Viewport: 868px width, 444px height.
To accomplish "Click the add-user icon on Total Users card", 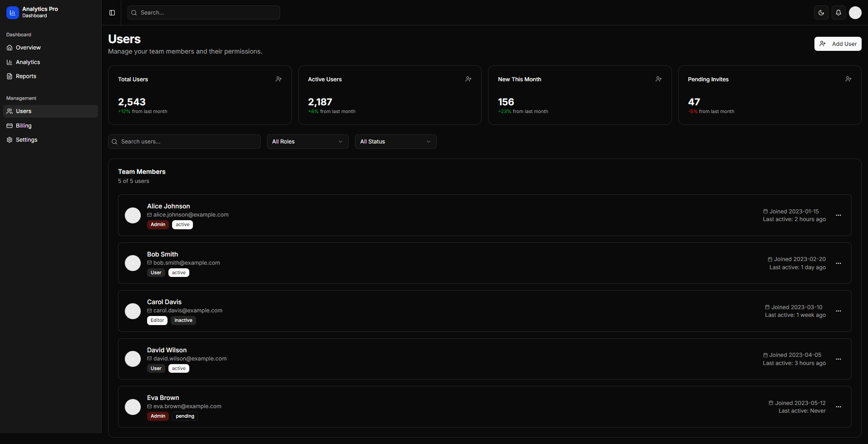I will 279,79.
